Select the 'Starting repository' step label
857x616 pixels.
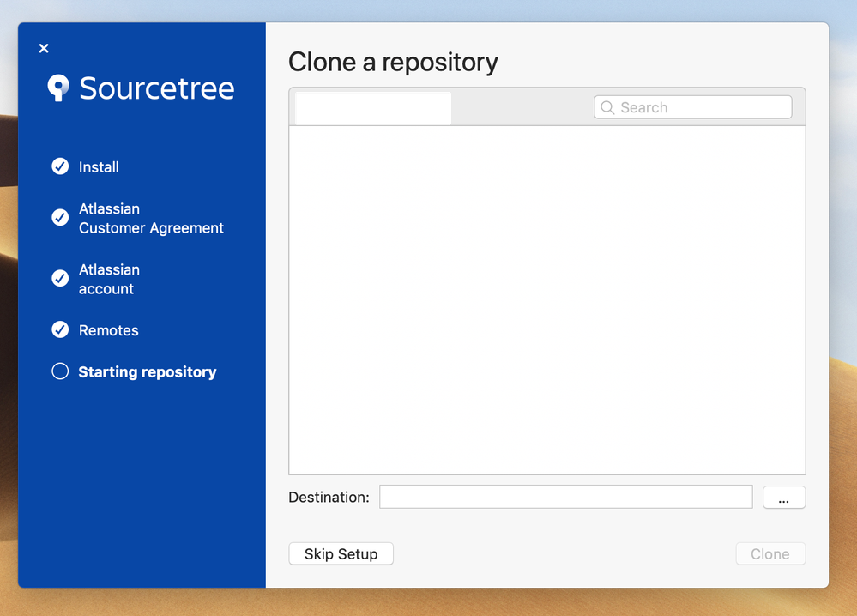pos(147,372)
